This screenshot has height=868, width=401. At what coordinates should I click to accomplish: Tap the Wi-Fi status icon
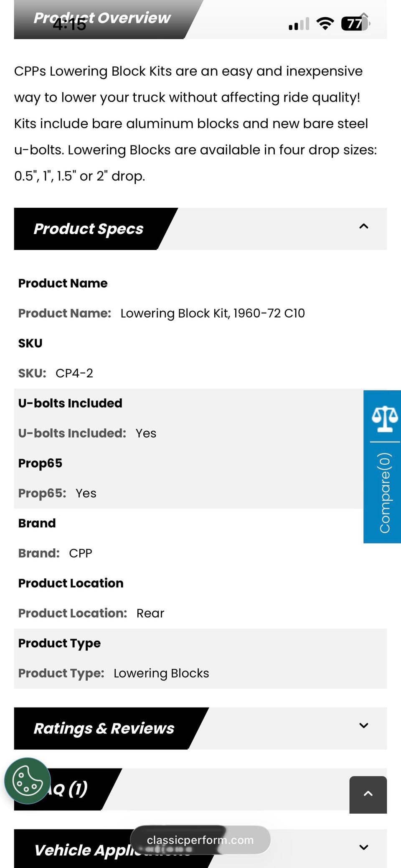click(325, 23)
